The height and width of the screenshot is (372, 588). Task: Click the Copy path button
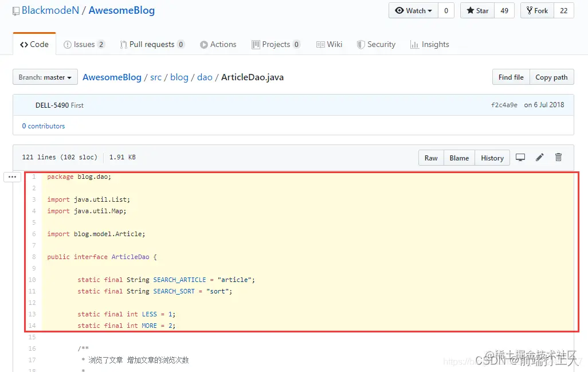pos(551,77)
